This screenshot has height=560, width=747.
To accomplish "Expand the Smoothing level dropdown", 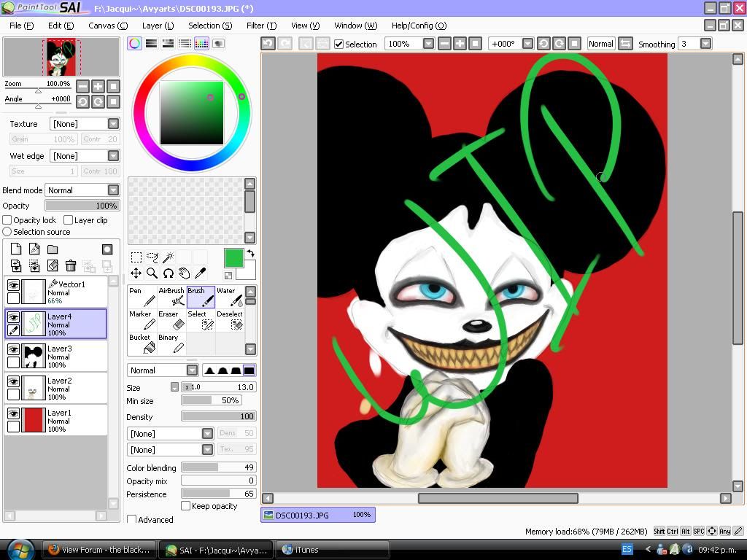I will click(706, 44).
